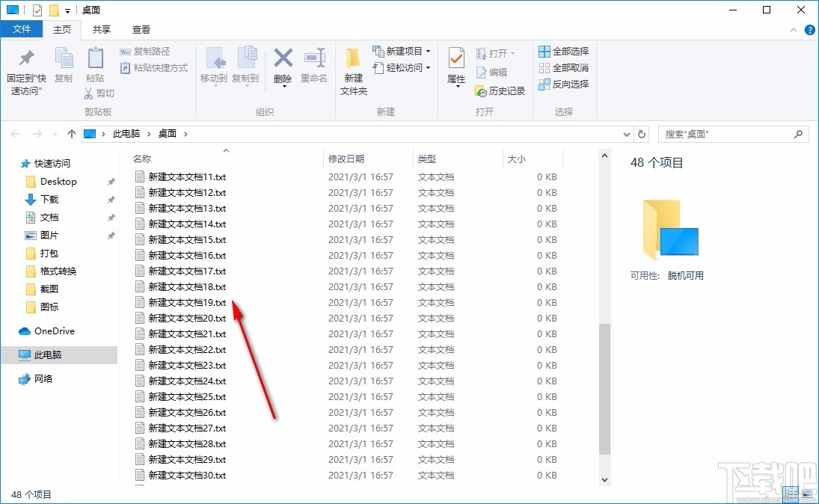Switch to large icons view in status bar
819x504 pixels.
tap(809, 494)
